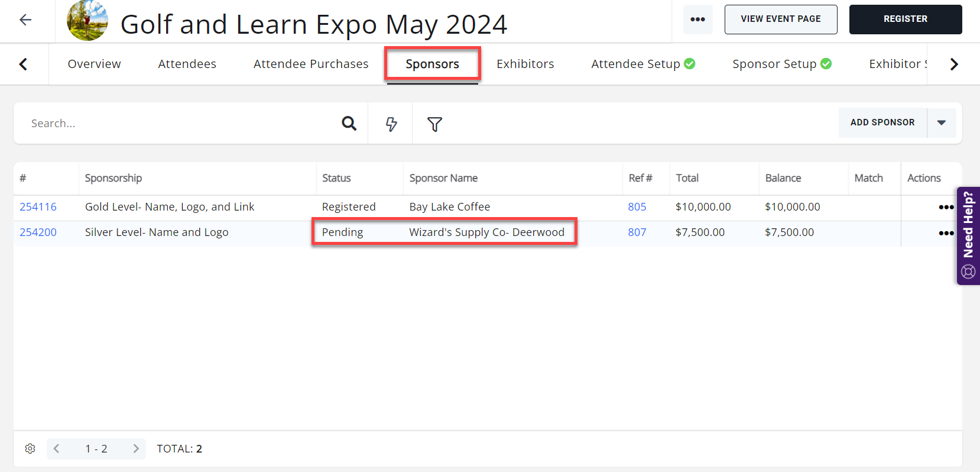This screenshot has height=472, width=980.
Task: Expand the Add Sponsor dropdown arrow
Action: pos(942,123)
